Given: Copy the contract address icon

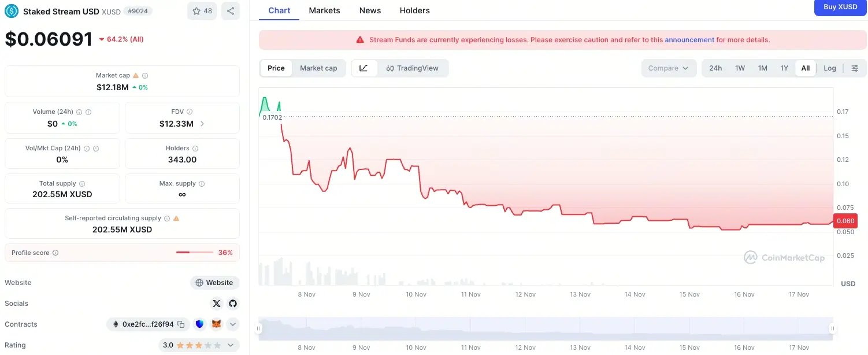Looking at the screenshot, I should coord(181,324).
